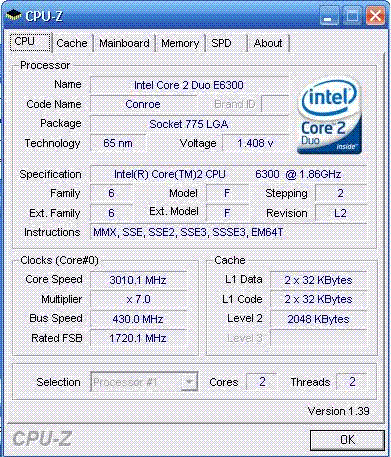391x457 pixels.
Task: Open the Mainboard tab
Action: pyautogui.click(x=124, y=43)
